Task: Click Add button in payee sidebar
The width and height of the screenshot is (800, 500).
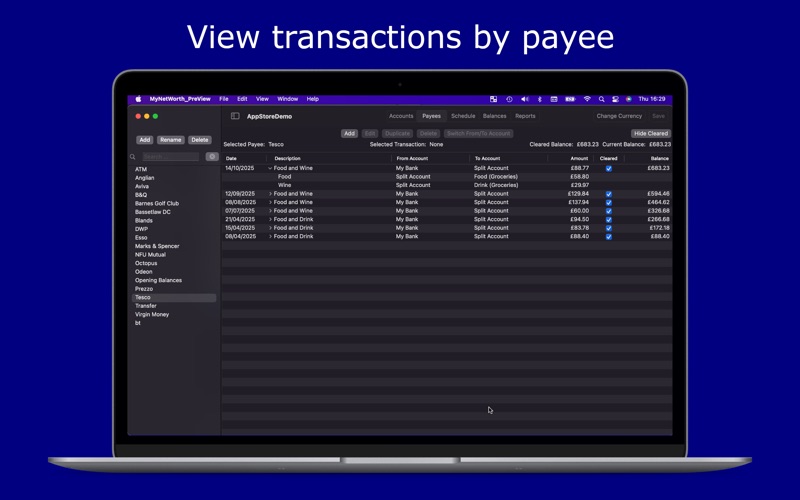Action: (145, 140)
